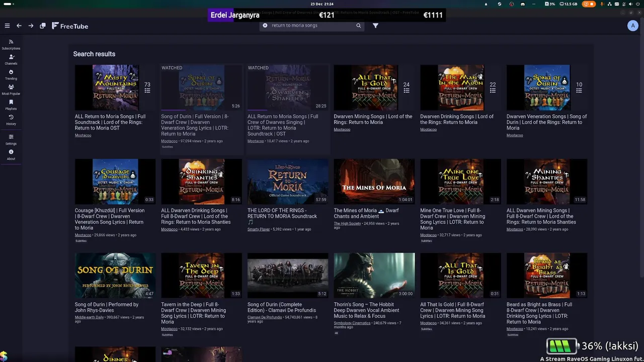The width and height of the screenshot is (644, 362).
Task: Open the 73-video Misty Mountains playlist thumbnail
Action: 115,87
